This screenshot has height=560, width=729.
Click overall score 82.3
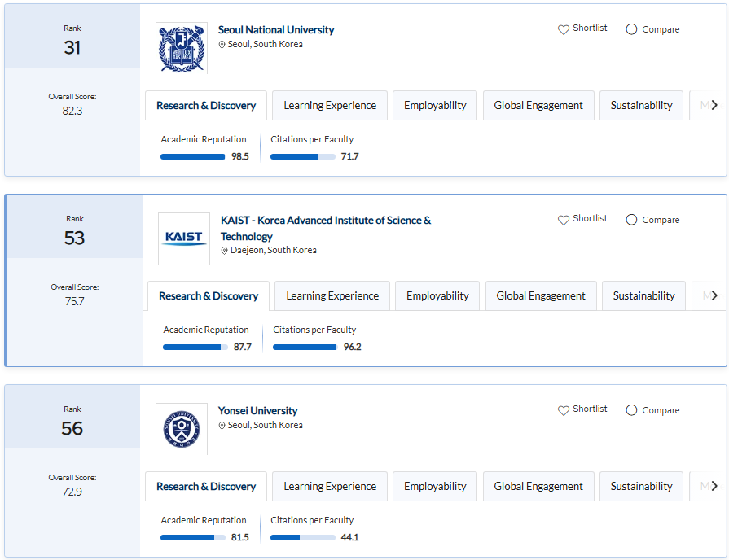tap(72, 111)
